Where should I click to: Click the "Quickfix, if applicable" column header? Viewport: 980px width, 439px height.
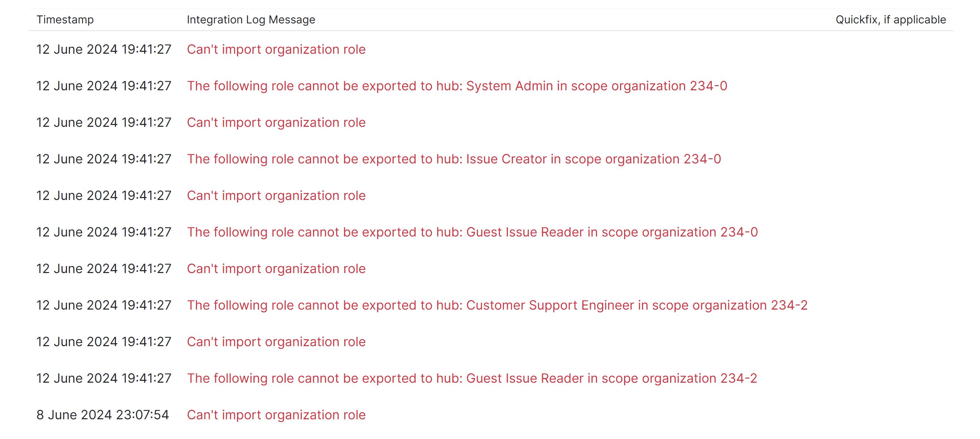[890, 20]
